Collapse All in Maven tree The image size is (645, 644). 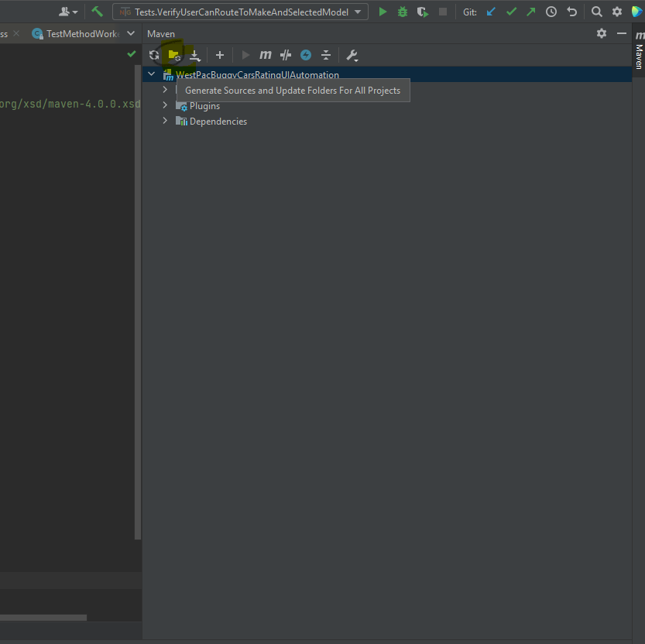pos(326,55)
